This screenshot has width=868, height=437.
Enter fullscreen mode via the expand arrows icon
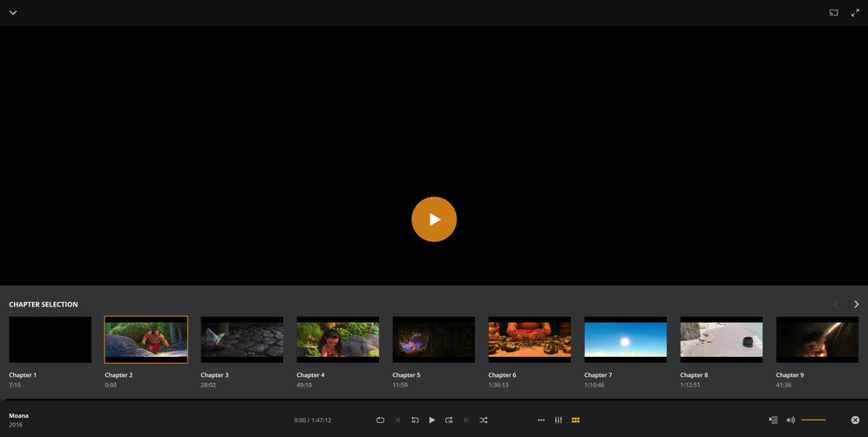855,13
